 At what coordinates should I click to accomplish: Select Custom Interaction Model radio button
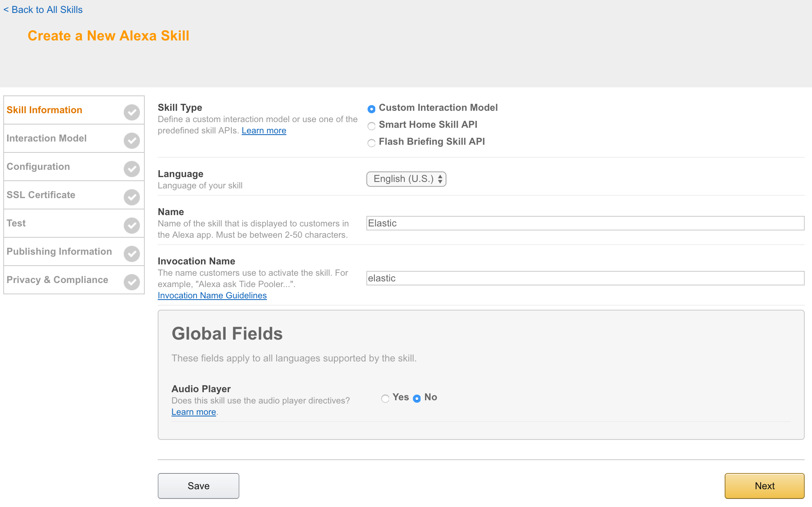pos(371,109)
